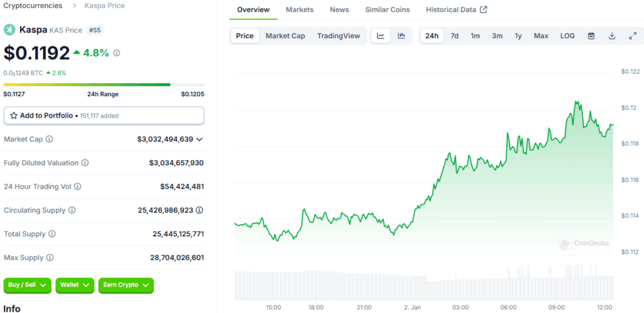Click the Kaspa coin logo icon
Viewport: 644px width, 313px height.
[9, 30]
